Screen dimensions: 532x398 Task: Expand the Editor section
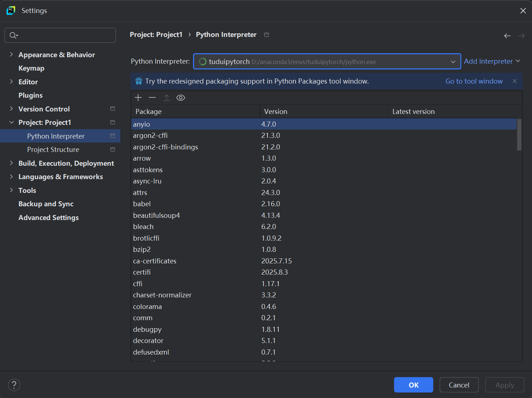coord(11,81)
